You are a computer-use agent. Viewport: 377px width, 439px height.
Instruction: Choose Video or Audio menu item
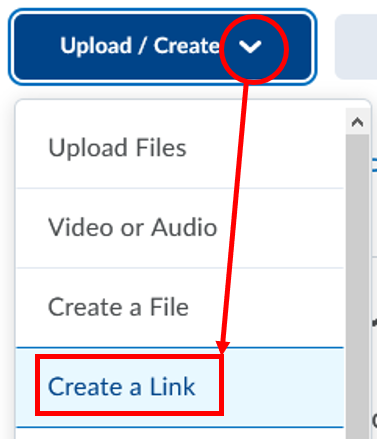pos(180,228)
